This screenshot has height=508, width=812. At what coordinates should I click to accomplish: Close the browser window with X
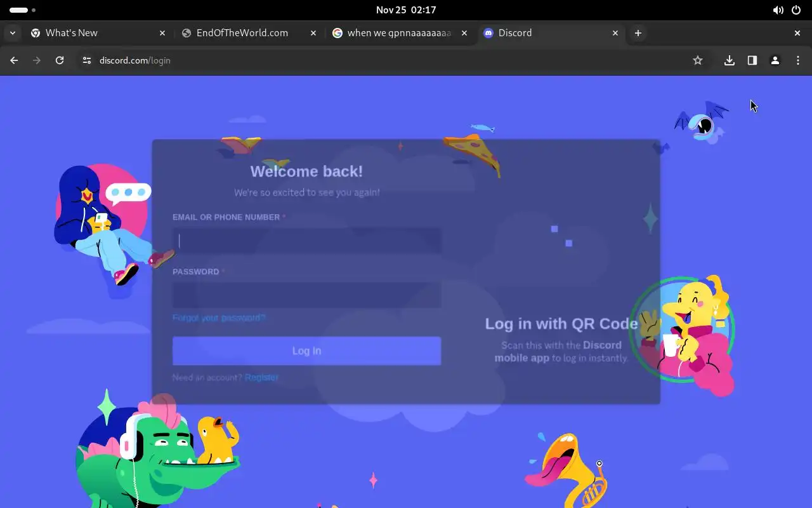tap(797, 33)
